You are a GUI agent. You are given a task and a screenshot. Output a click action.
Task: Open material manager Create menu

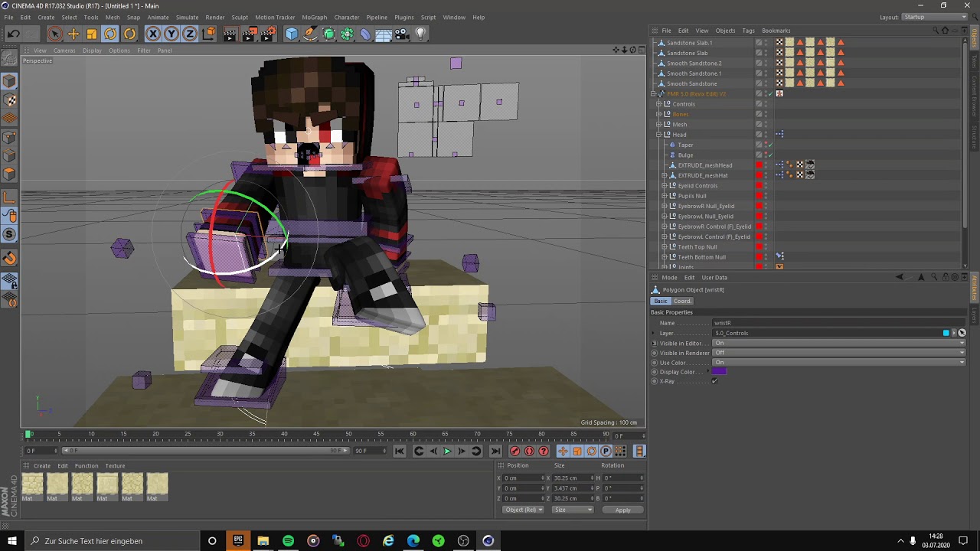point(42,465)
